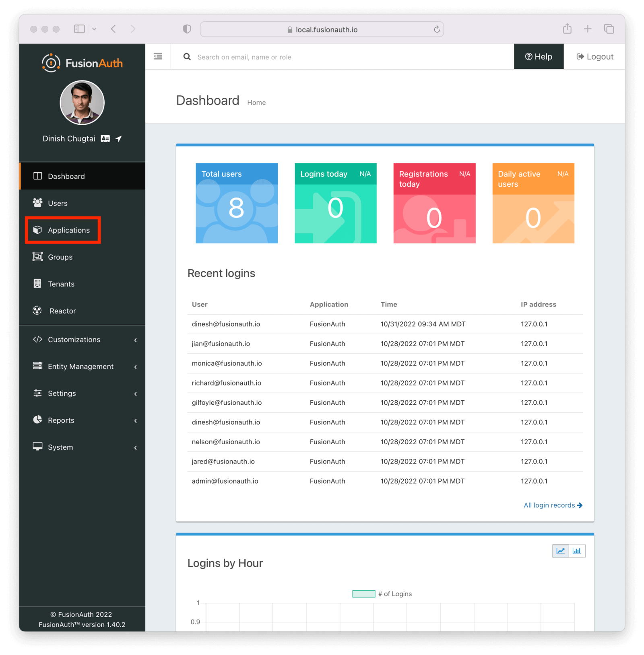Click the Entity Management server icon
644x655 pixels.
37,366
